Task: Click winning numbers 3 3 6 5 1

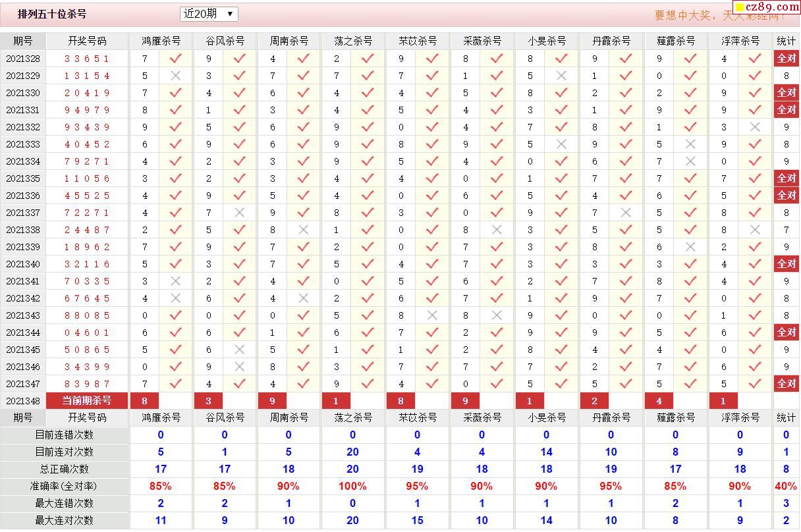Action: [88, 59]
